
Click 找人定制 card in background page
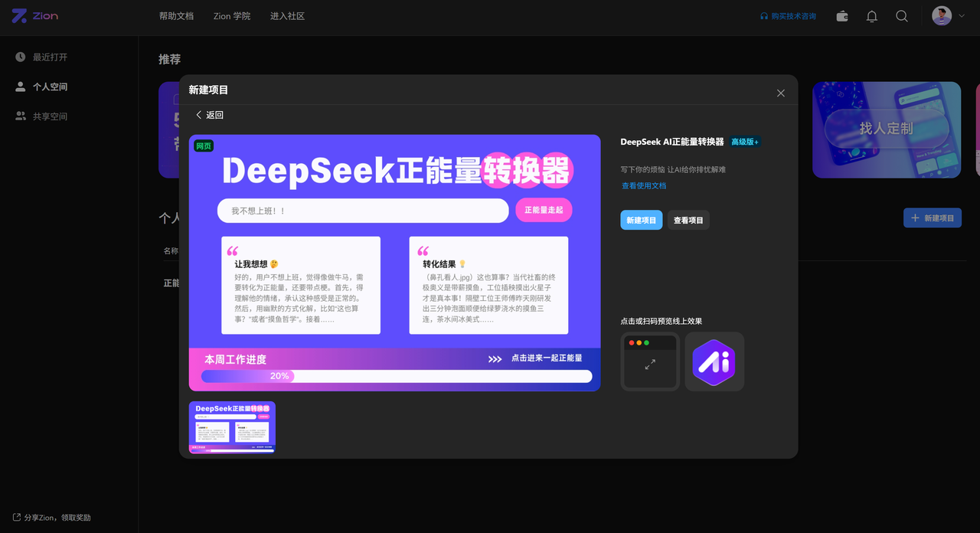click(887, 129)
